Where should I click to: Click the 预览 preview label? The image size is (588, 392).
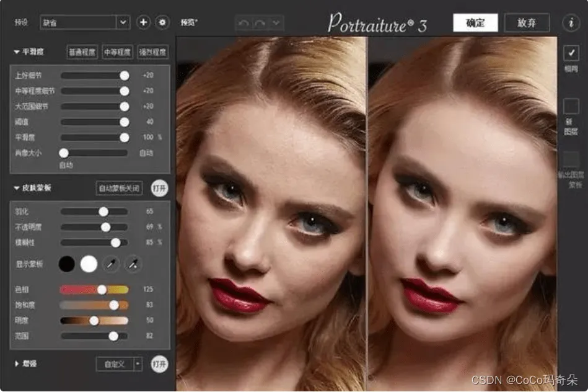click(189, 22)
